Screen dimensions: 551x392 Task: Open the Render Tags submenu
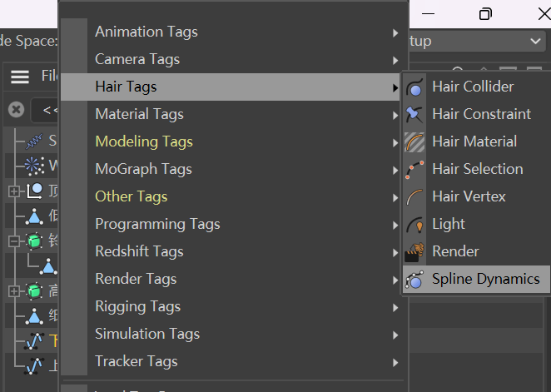tap(231, 279)
